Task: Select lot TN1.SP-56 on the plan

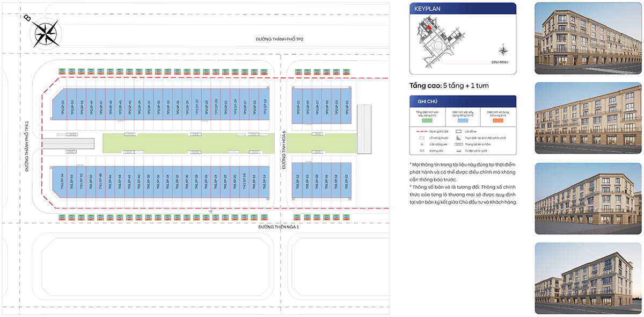Action: point(62,181)
